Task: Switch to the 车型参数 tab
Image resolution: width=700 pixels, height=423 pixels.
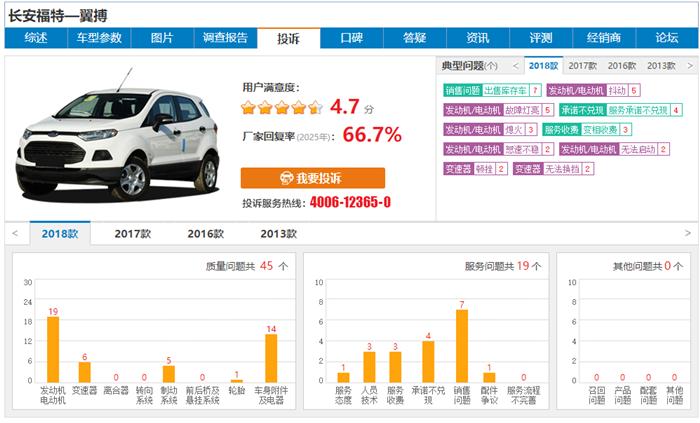Action: (x=99, y=38)
